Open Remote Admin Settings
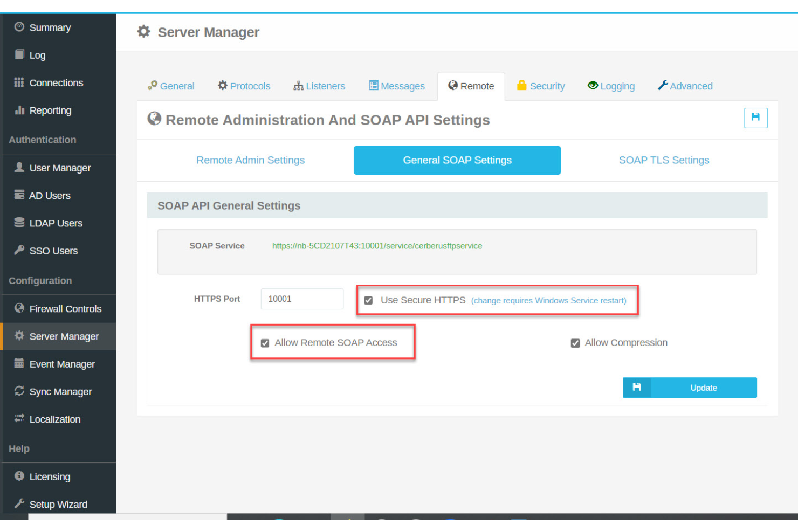Image resolution: width=798 pixels, height=532 pixels. 250,160
